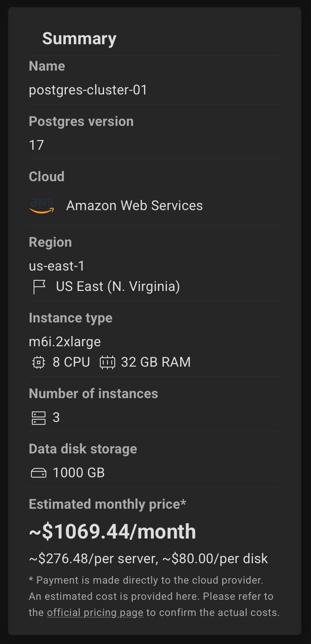Click the RAM memory icon
The height and width of the screenshot is (644, 311).
[x=107, y=362]
